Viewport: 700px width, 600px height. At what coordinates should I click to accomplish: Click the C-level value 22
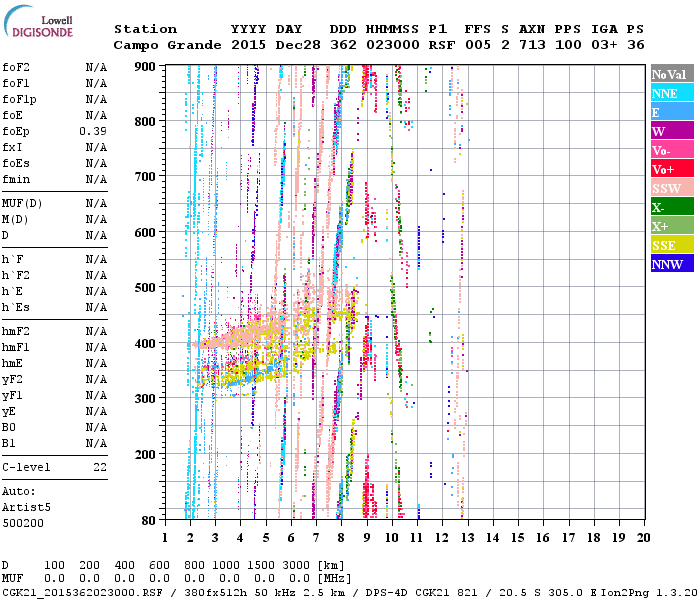pyautogui.click(x=100, y=467)
